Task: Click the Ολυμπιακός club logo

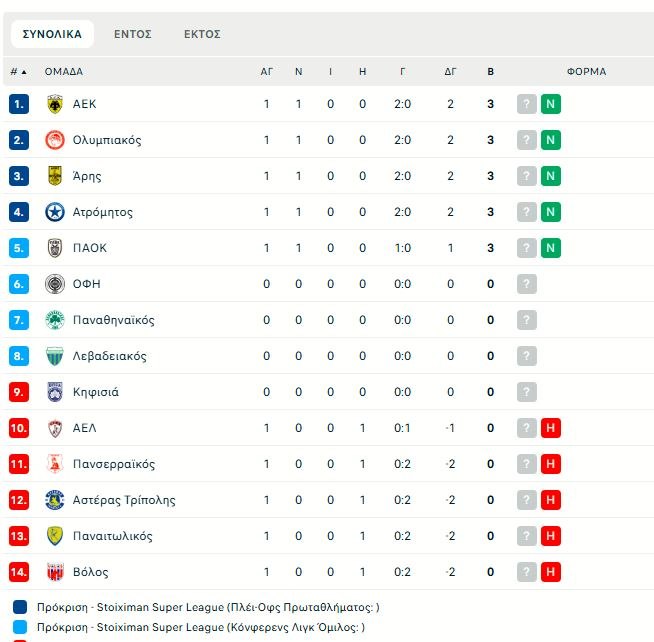Action: 55,140
